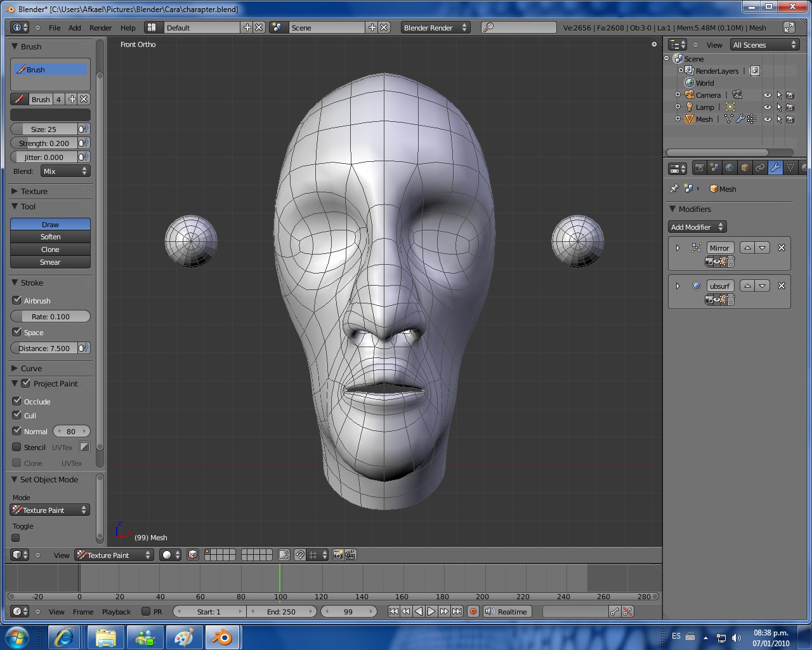Open the timeline Playback menu
812x650 pixels.
coord(116,612)
